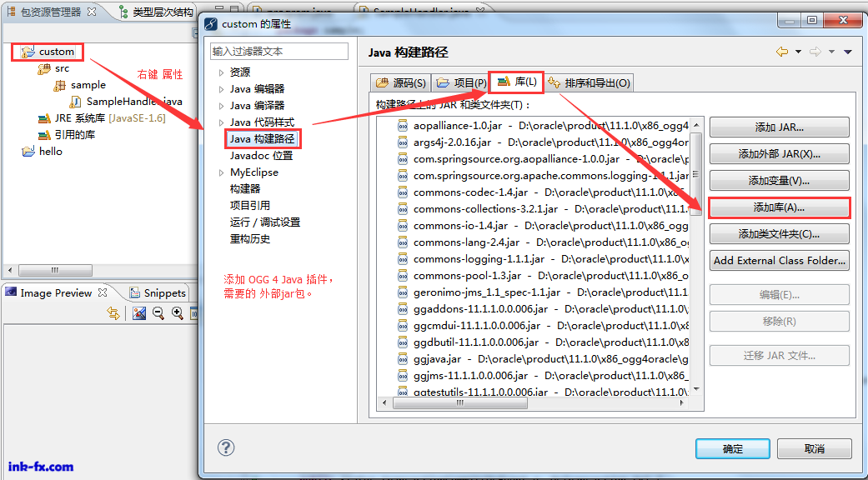Click back navigation arrow in properties dialog
Image resolution: width=868 pixels, height=480 pixels.
point(781,52)
